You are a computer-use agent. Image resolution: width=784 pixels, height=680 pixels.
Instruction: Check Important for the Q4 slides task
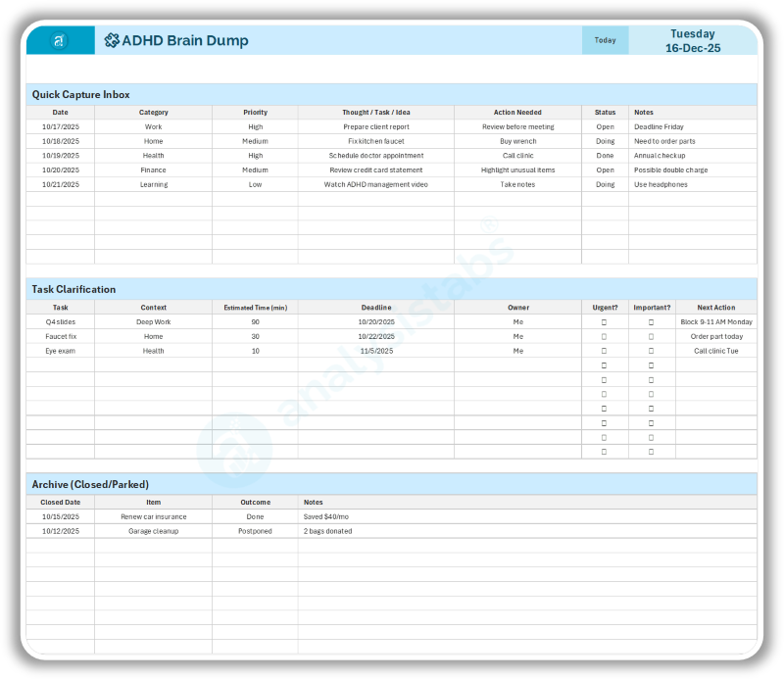[651, 321]
